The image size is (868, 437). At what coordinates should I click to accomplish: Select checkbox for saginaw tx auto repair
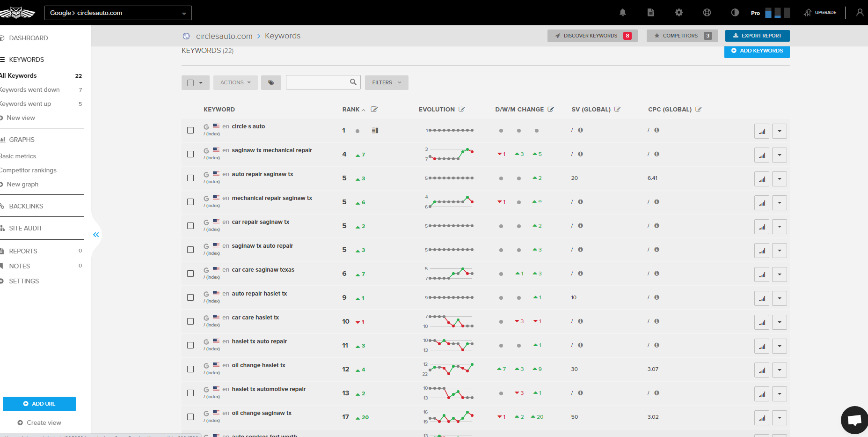(190, 250)
